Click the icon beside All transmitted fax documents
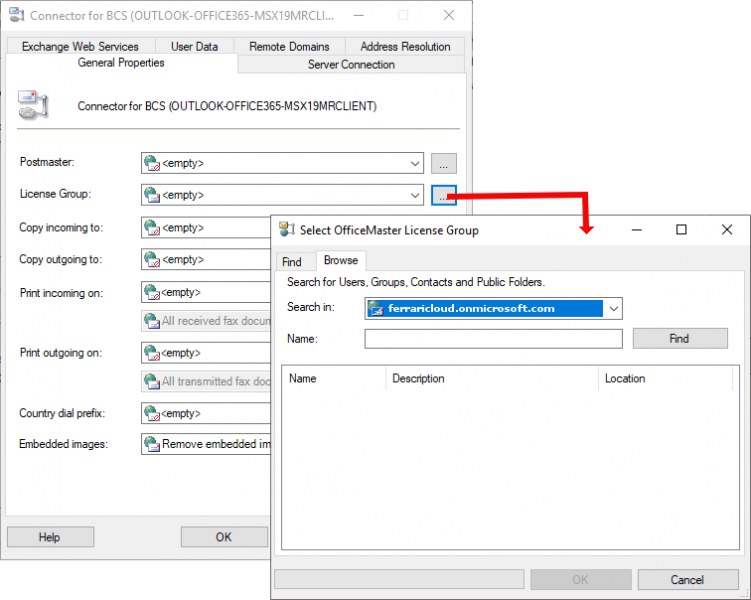The height and width of the screenshot is (600, 751). [152, 381]
